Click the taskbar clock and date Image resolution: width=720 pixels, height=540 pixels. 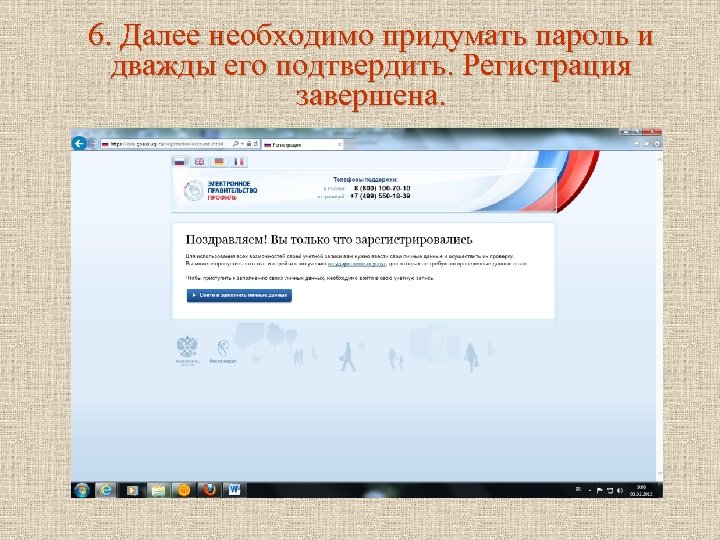click(x=641, y=490)
